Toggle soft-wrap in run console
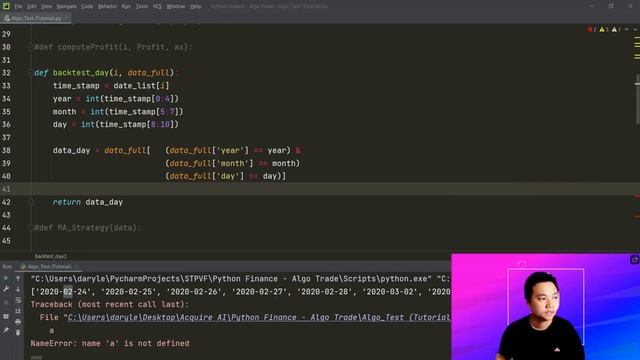The height and width of the screenshot is (360, 640). pos(18,300)
